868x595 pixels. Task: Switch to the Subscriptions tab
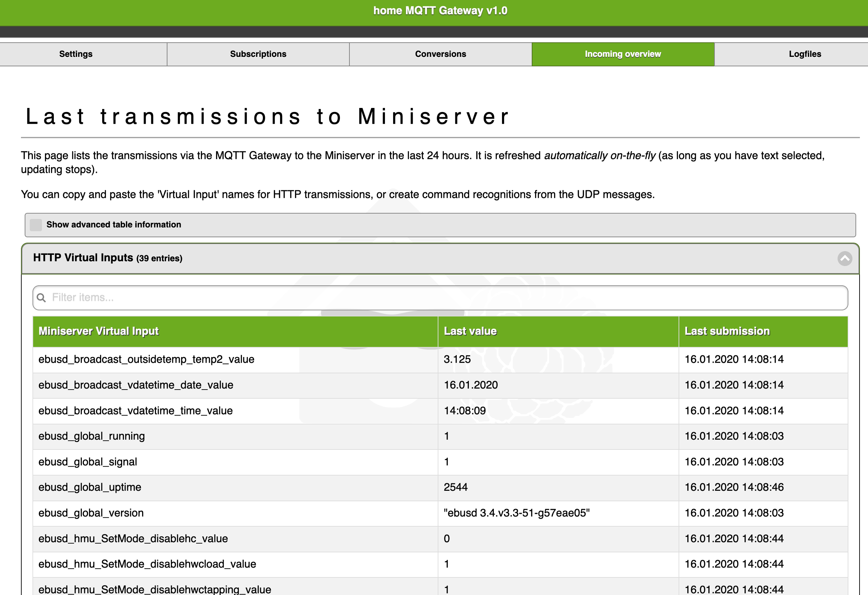click(x=258, y=54)
